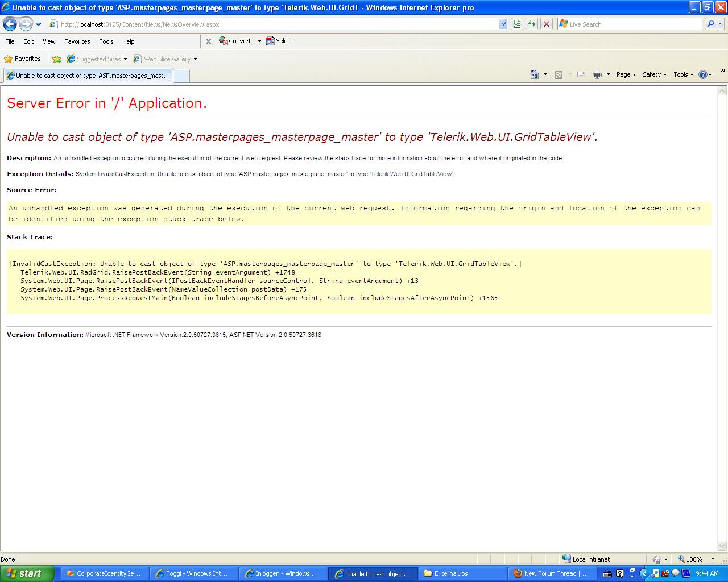
Task: Click the Forward navigation arrow
Action: point(26,24)
